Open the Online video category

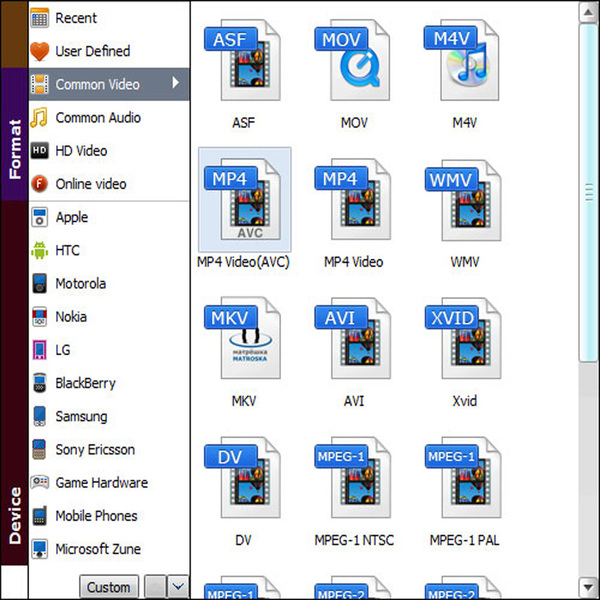pos(109,184)
